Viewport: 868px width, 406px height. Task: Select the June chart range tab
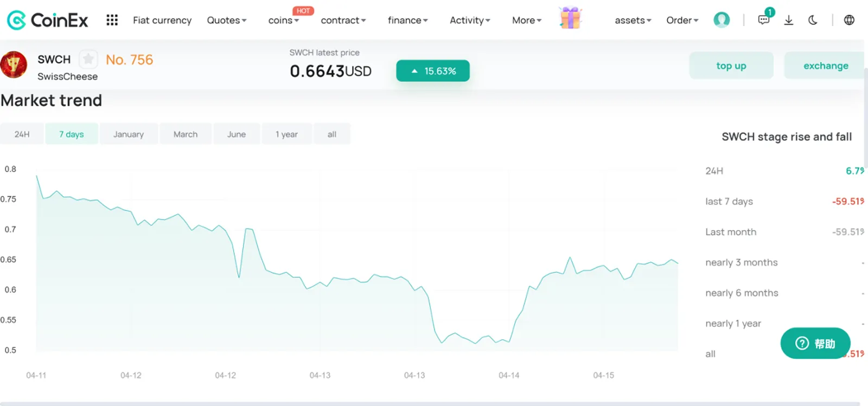tap(237, 134)
